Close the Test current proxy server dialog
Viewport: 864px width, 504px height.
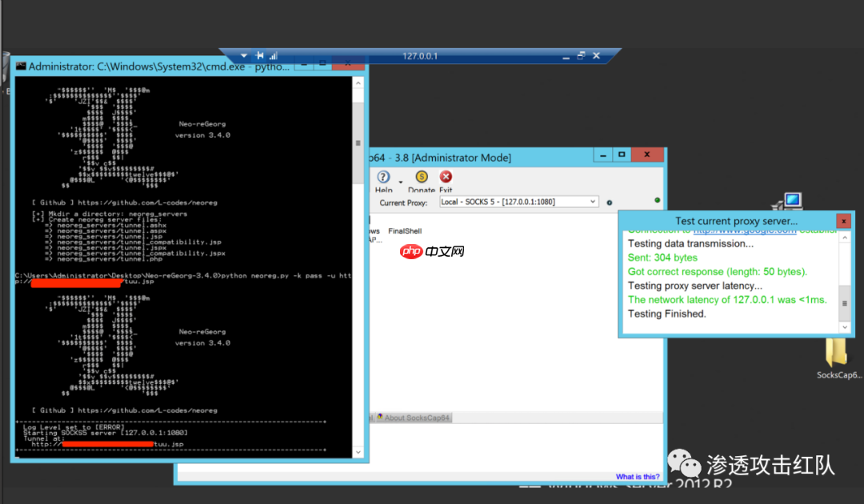pos(843,221)
